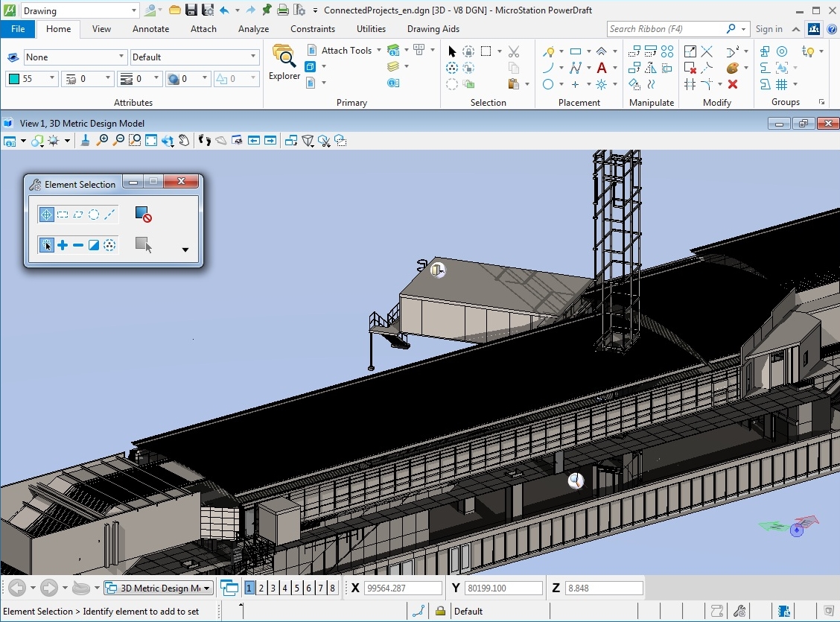Image resolution: width=840 pixels, height=622 pixels.
Task: Choose the Place Text tool
Action: coord(602,68)
